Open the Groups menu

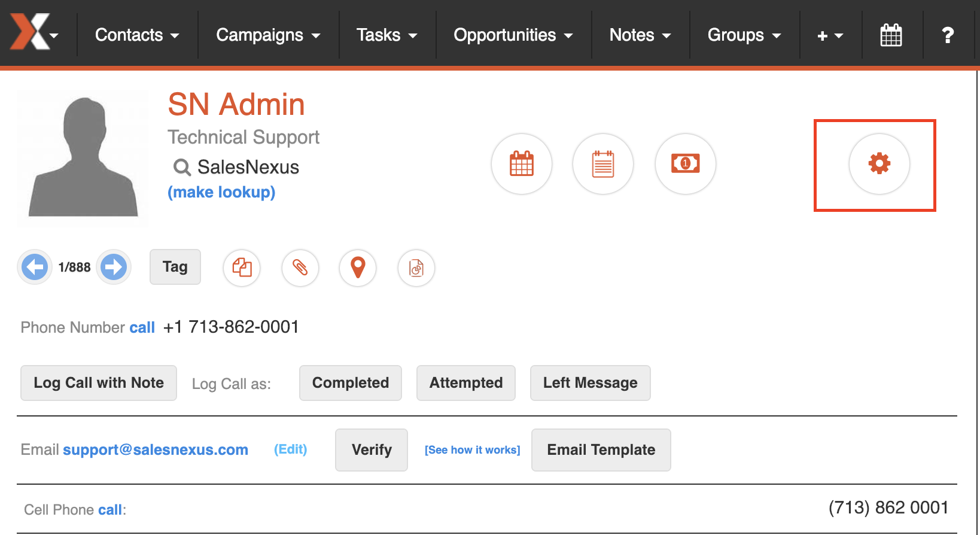[744, 35]
